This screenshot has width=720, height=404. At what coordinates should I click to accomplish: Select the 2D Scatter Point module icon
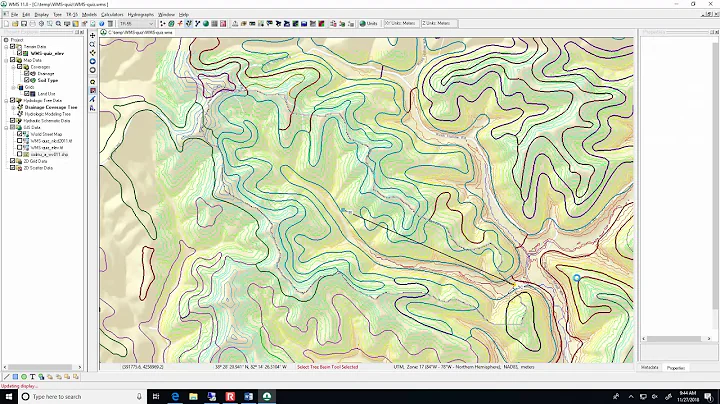[x=223, y=23]
